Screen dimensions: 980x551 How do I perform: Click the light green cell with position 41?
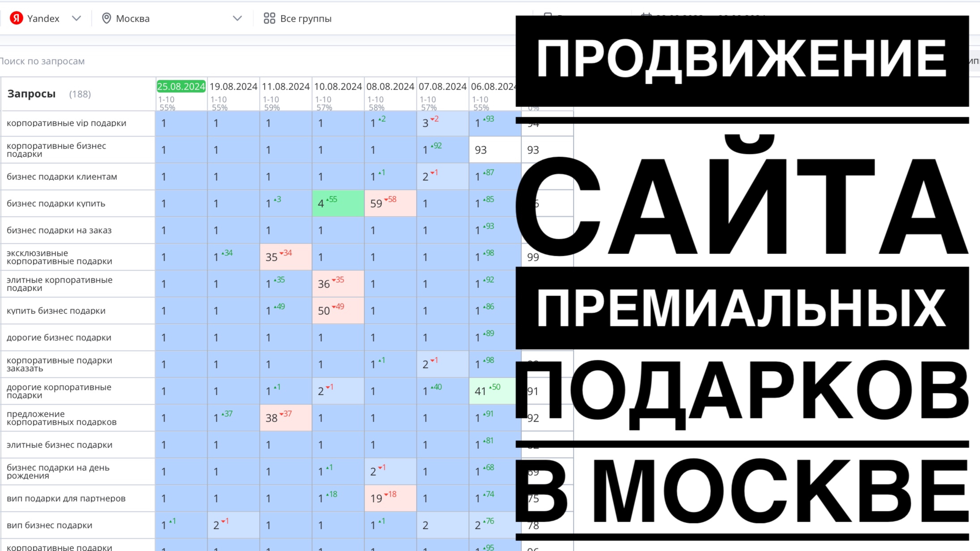[493, 391]
